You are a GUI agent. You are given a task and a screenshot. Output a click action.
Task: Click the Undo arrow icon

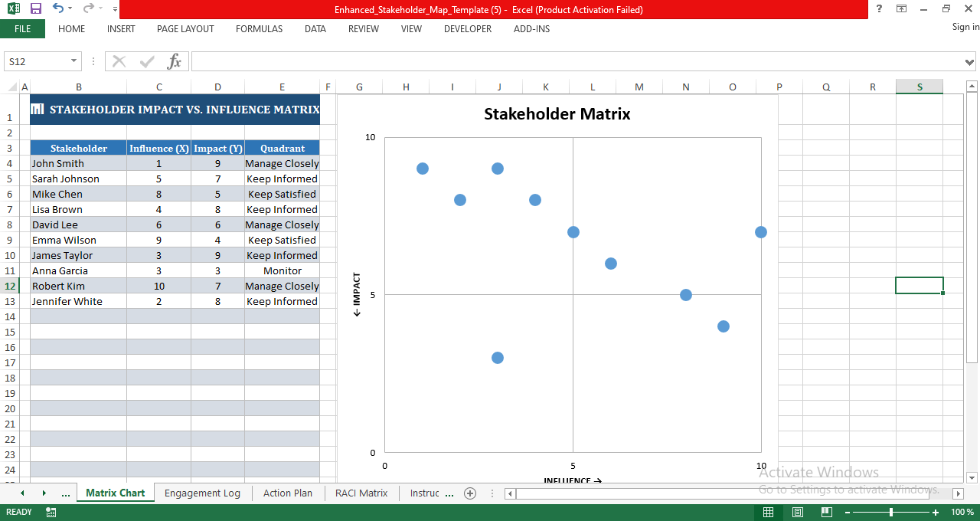pyautogui.click(x=58, y=9)
